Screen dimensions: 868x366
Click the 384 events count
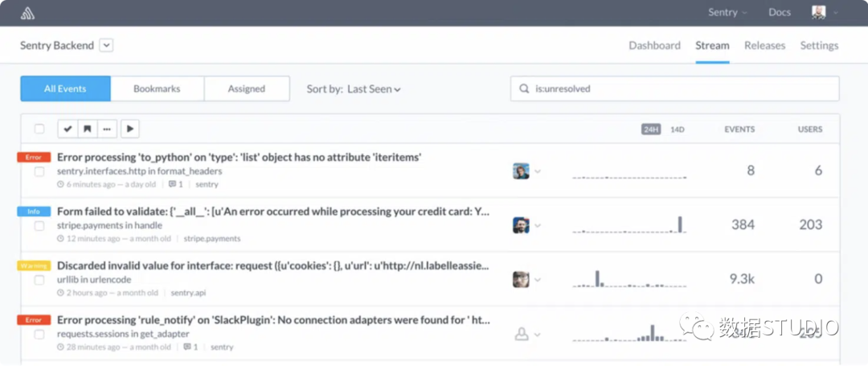[743, 224]
